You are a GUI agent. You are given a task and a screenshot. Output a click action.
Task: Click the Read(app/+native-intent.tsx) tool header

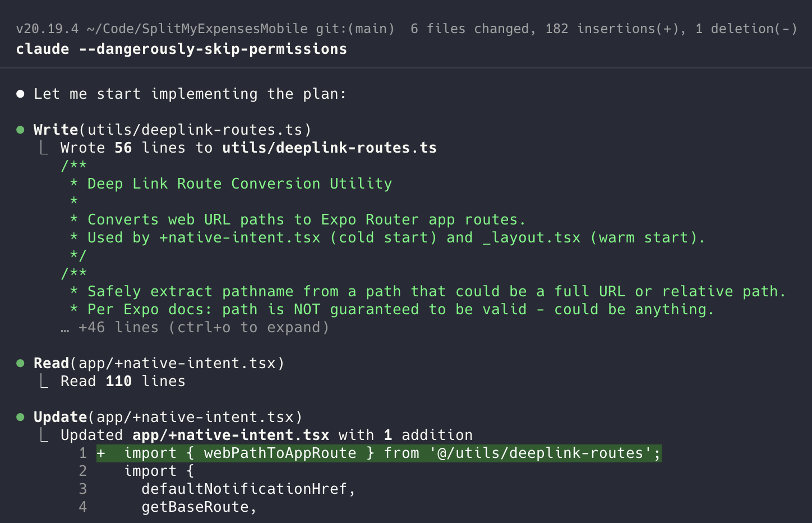(x=159, y=364)
